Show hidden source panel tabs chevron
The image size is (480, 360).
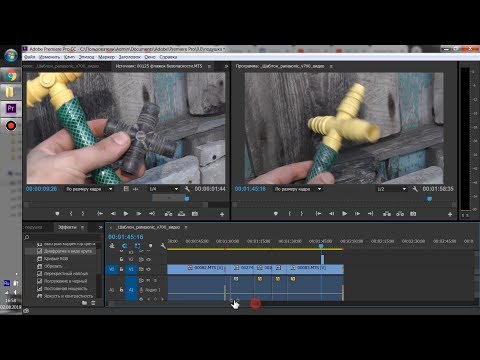[226, 66]
